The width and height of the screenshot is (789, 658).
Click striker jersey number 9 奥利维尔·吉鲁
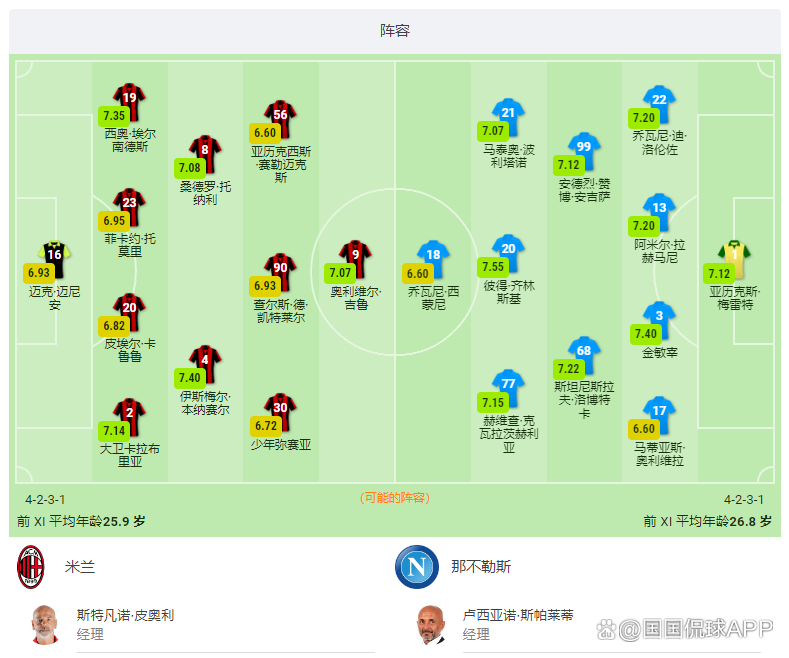pyautogui.click(x=355, y=259)
